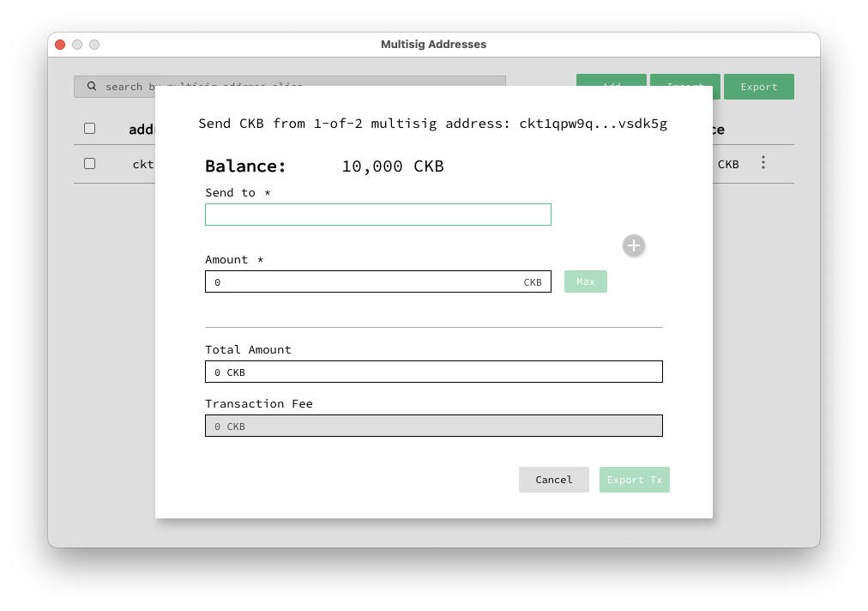Check the checkbox next to the ckt address

point(90,163)
